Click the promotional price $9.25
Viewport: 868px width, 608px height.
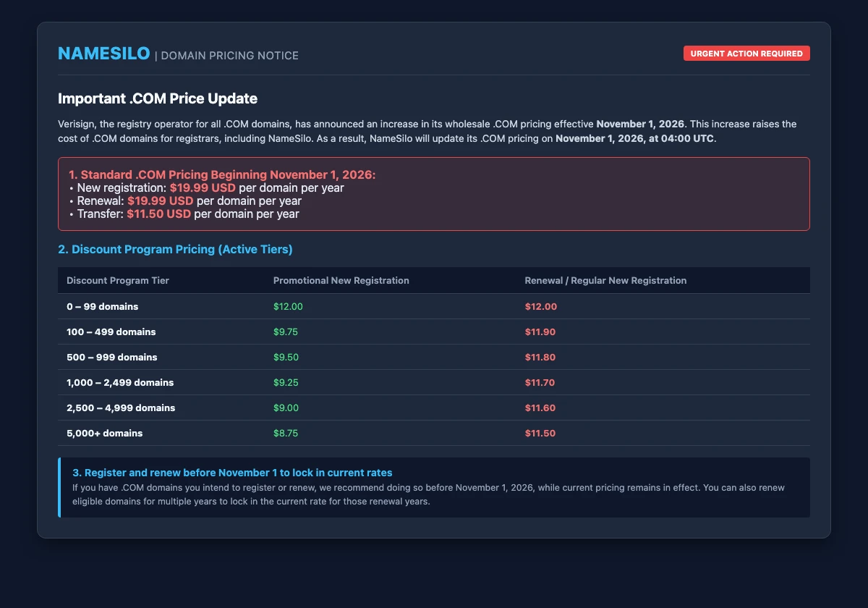pyautogui.click(x=286, y=383)
